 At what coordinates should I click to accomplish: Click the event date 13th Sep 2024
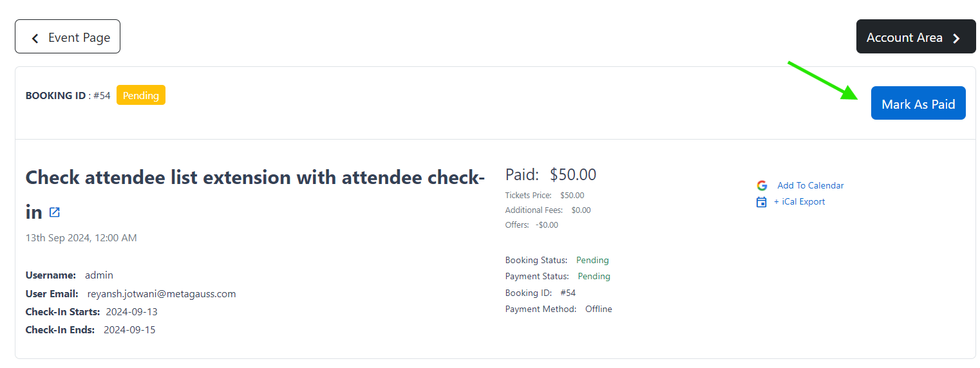coord(81,238)
